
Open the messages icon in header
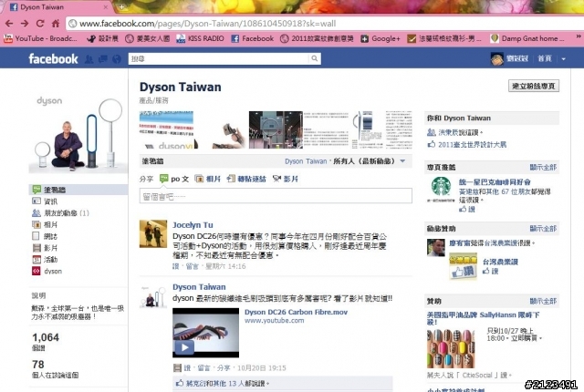(103, 58)
